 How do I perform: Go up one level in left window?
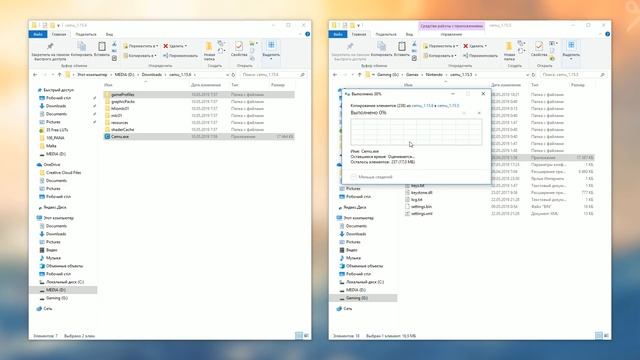[60, 75]
